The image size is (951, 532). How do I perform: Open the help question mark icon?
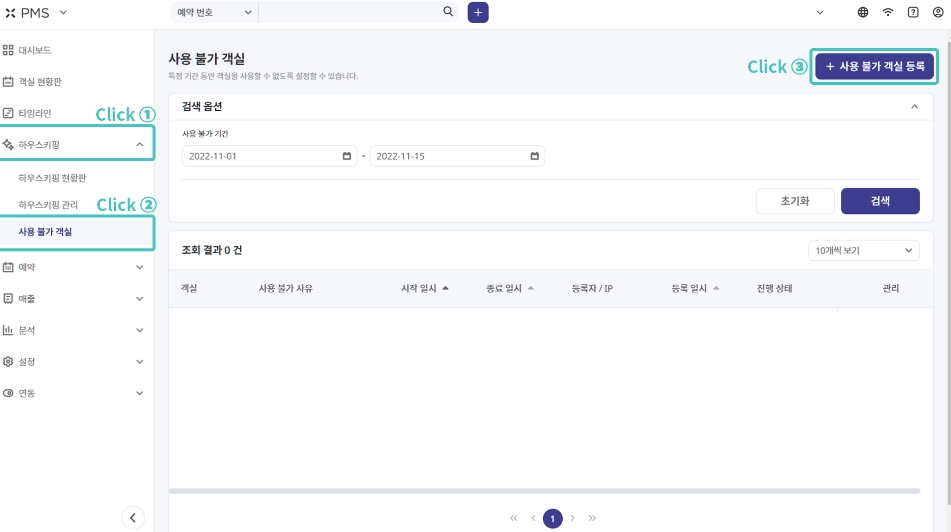913,12
